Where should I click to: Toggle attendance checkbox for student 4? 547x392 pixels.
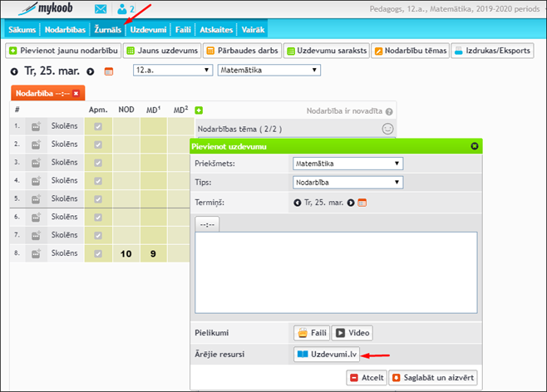(98, 181)
